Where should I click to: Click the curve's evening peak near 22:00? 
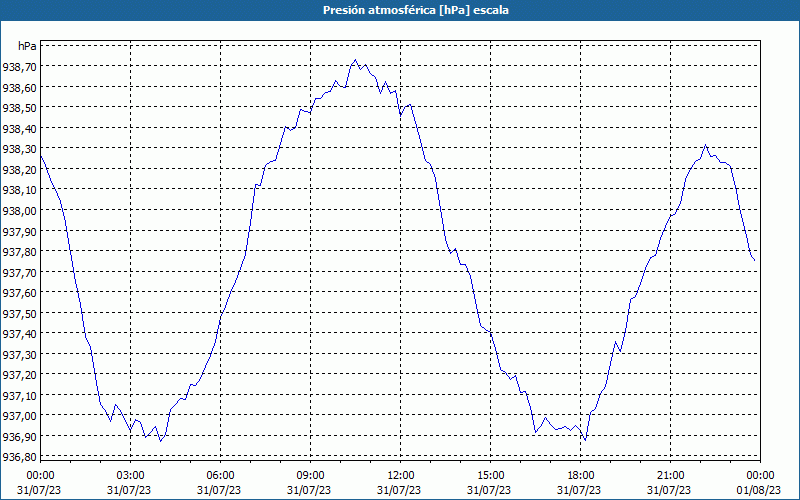pos(706,145)
